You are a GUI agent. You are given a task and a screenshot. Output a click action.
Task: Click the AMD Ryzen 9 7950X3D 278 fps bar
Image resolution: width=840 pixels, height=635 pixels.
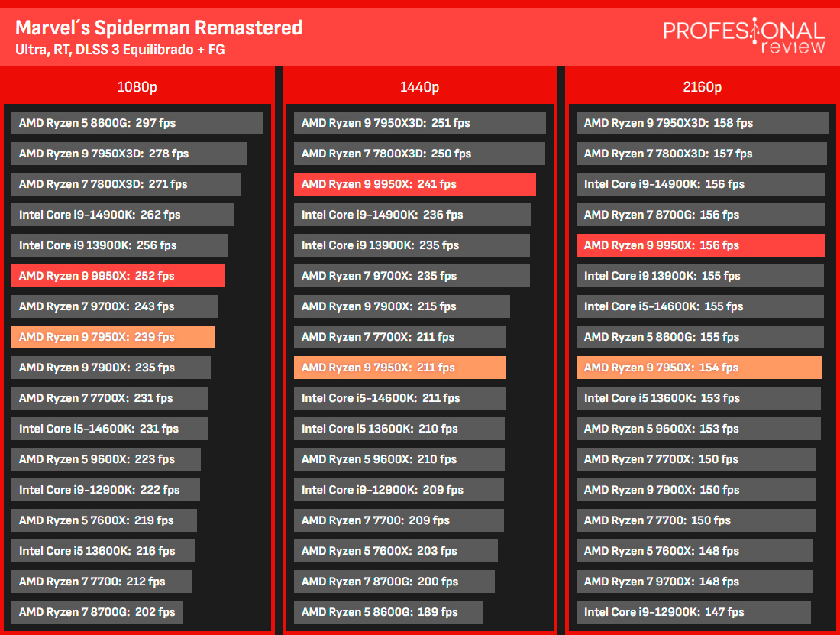[x=129, y=154]
